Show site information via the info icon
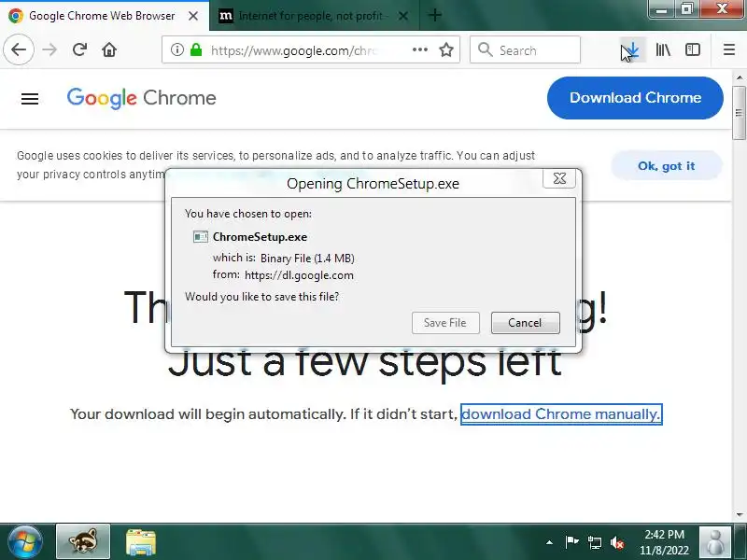Screen dimensions: 747x560 pos(177,49)
